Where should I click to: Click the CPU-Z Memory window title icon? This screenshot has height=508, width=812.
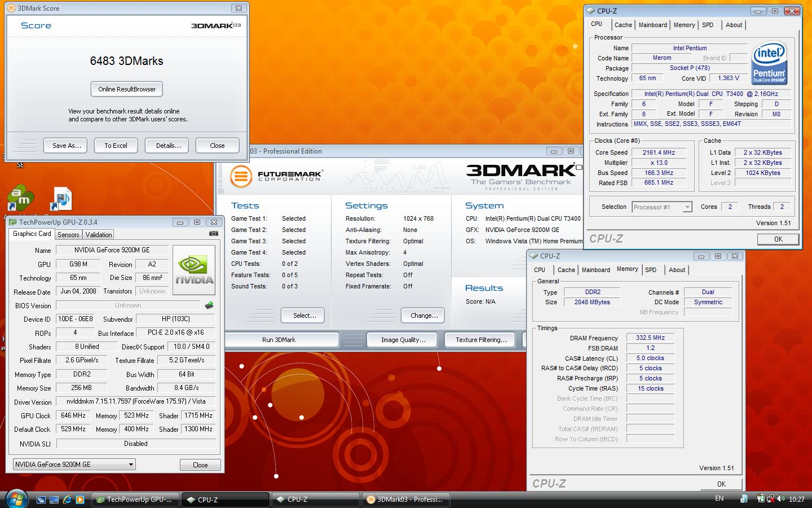[x=534, y=256]
